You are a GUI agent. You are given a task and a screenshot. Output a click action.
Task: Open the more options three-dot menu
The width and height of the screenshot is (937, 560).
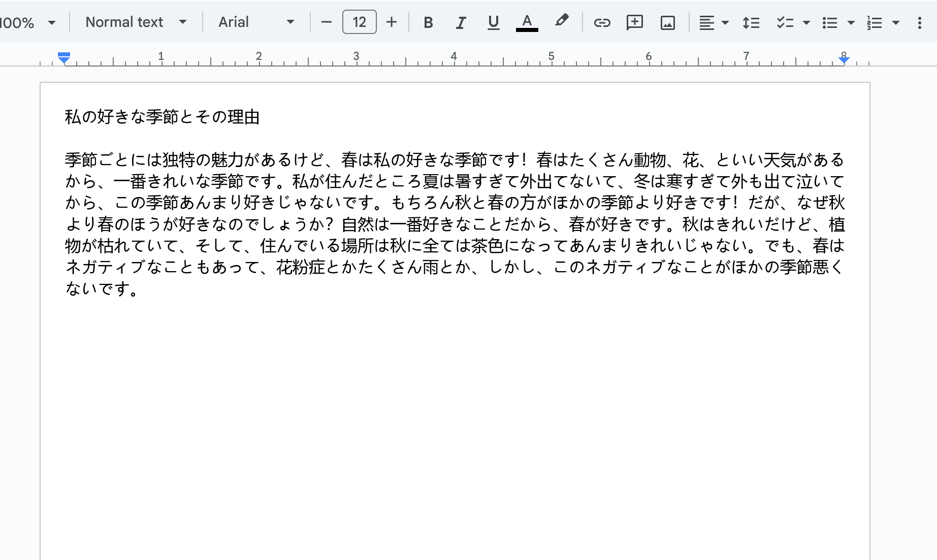(x=919, y=22)
